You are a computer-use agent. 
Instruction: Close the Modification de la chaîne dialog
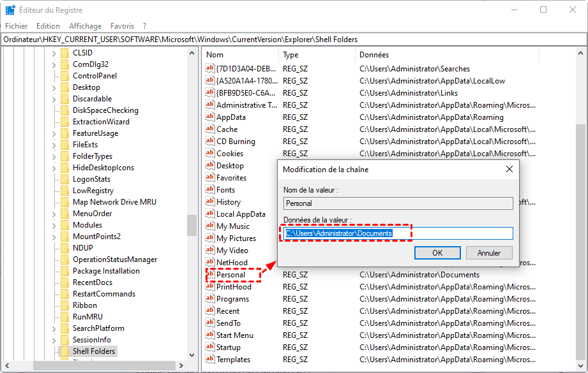pos(509,169)
